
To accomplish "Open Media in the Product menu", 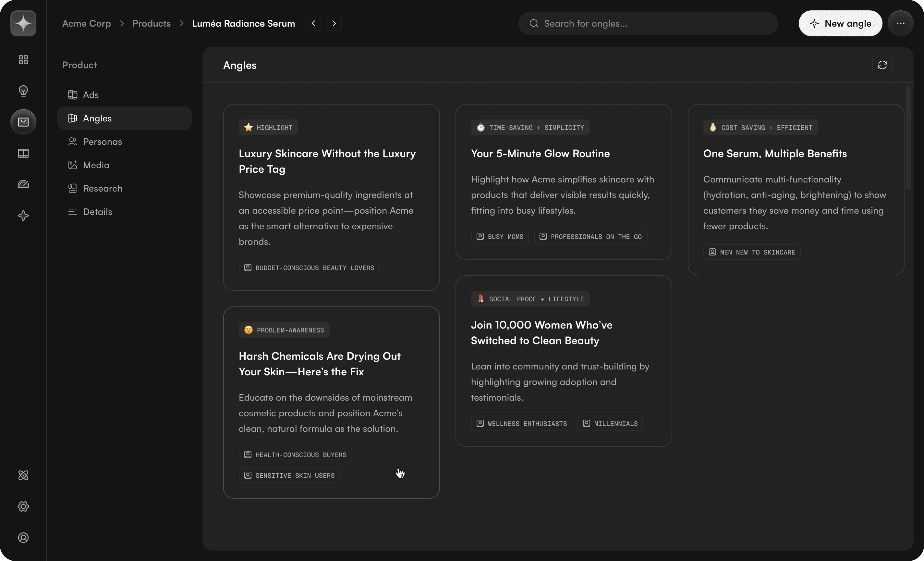I will (x=125, y=165).
